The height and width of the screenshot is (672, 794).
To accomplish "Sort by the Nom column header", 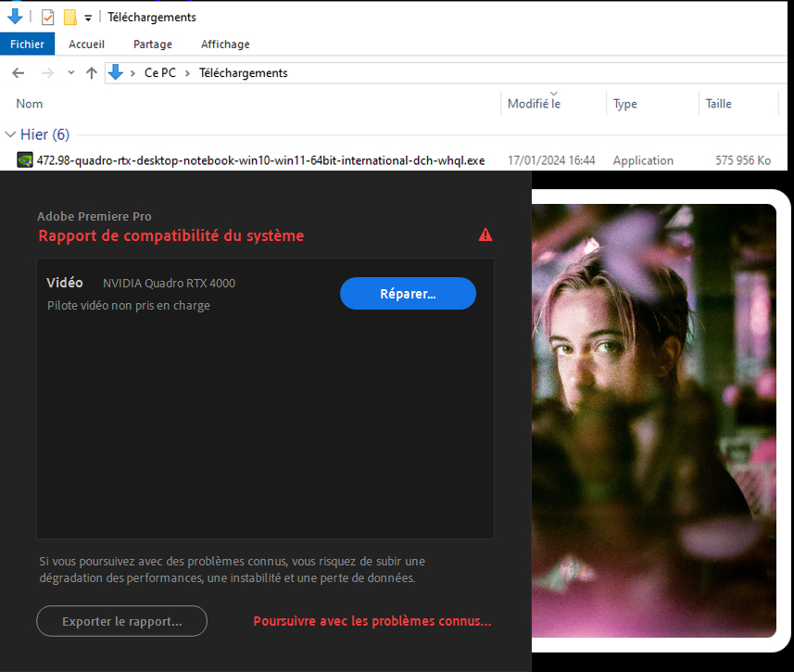I will tap(30, 104).
